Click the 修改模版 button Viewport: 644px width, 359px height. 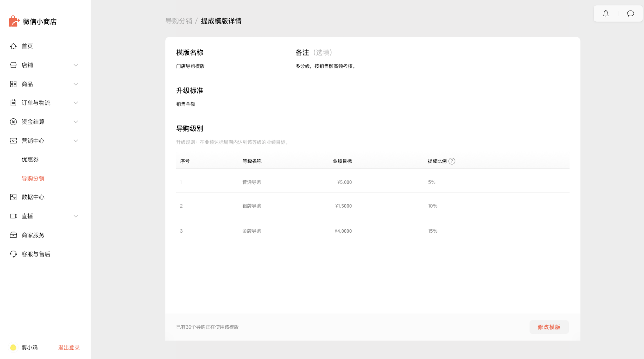coord(549,327)
